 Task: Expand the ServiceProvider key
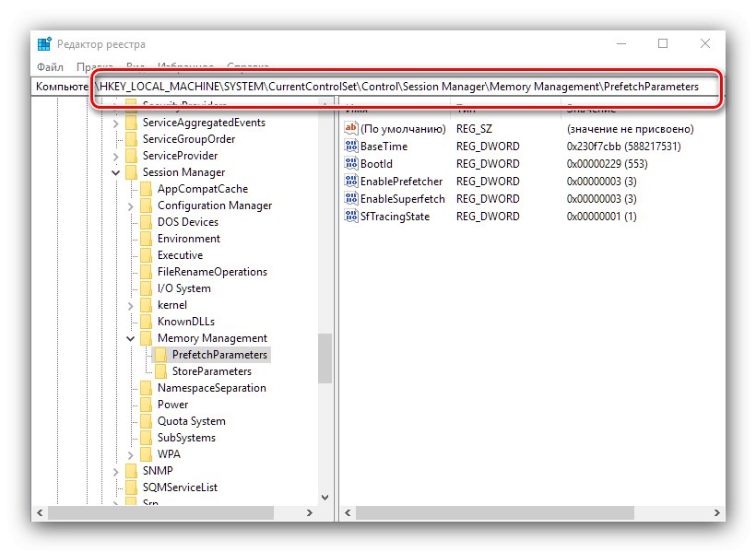coord(116,157)
